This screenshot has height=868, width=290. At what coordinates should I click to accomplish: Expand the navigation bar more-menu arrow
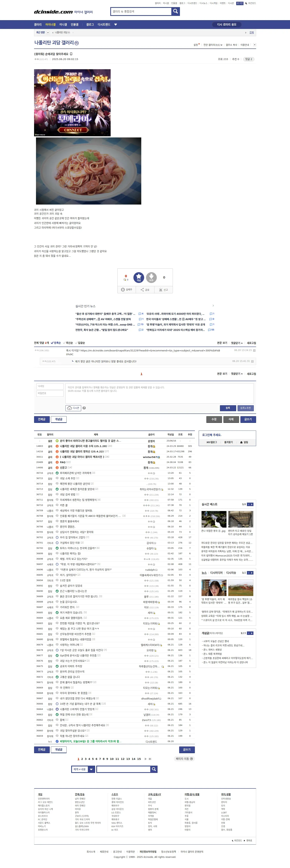pos(116,25)
